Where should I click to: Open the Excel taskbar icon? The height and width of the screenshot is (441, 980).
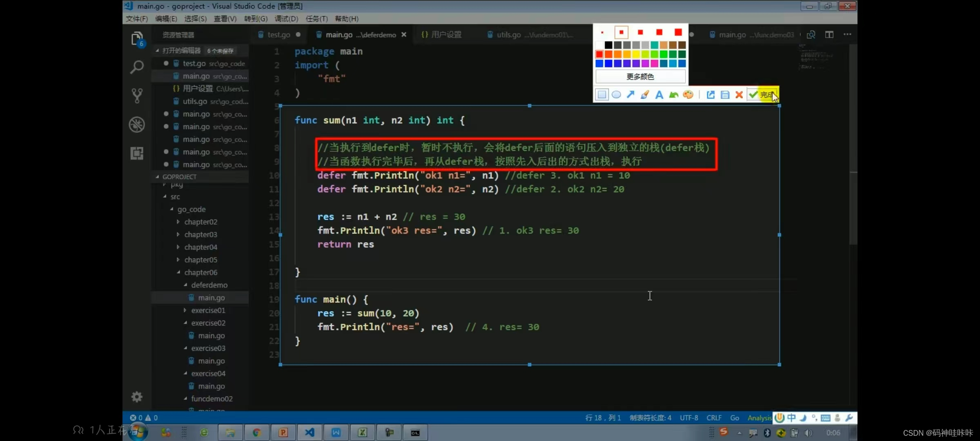coord(362,432)
